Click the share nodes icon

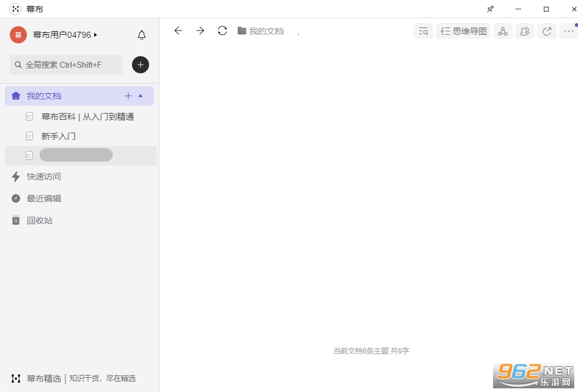coord(503,31)
